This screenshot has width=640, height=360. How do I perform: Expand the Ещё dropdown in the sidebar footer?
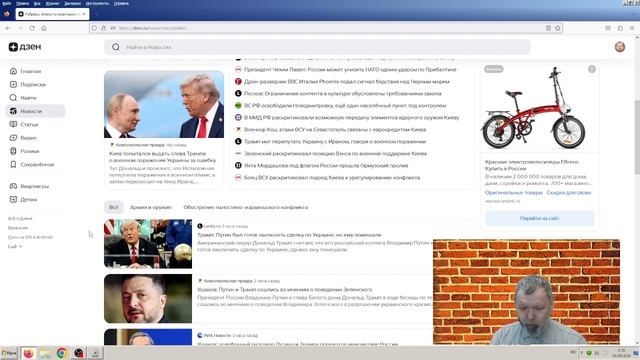click(15, 247)
